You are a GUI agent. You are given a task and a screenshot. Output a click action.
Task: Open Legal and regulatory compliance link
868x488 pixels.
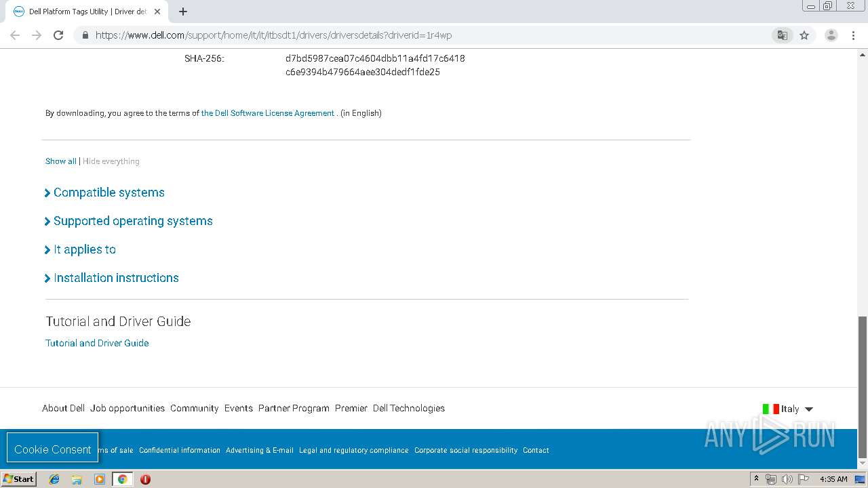[x=354, y=450]
